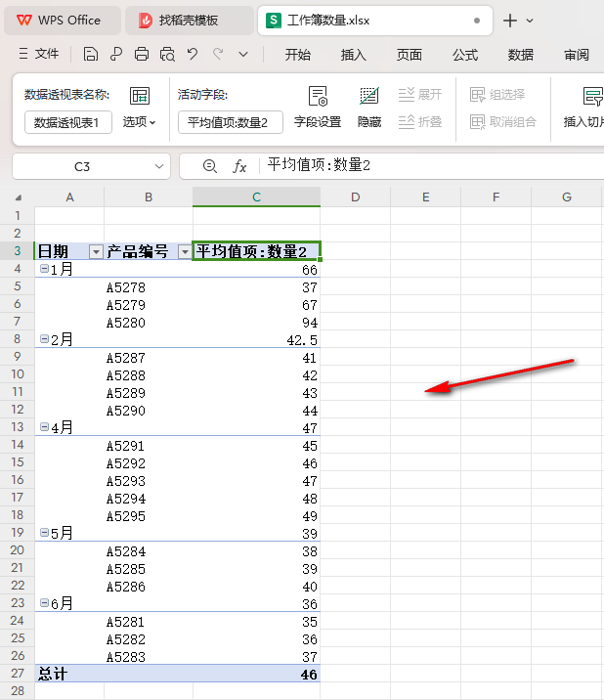Switch to the 数据 tab

[521, 55]
